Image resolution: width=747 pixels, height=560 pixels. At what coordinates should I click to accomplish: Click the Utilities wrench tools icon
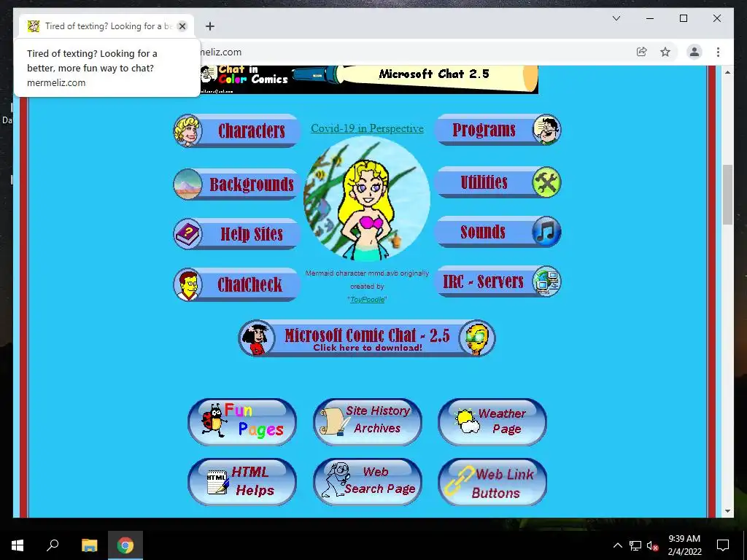(x=546, y=182)
